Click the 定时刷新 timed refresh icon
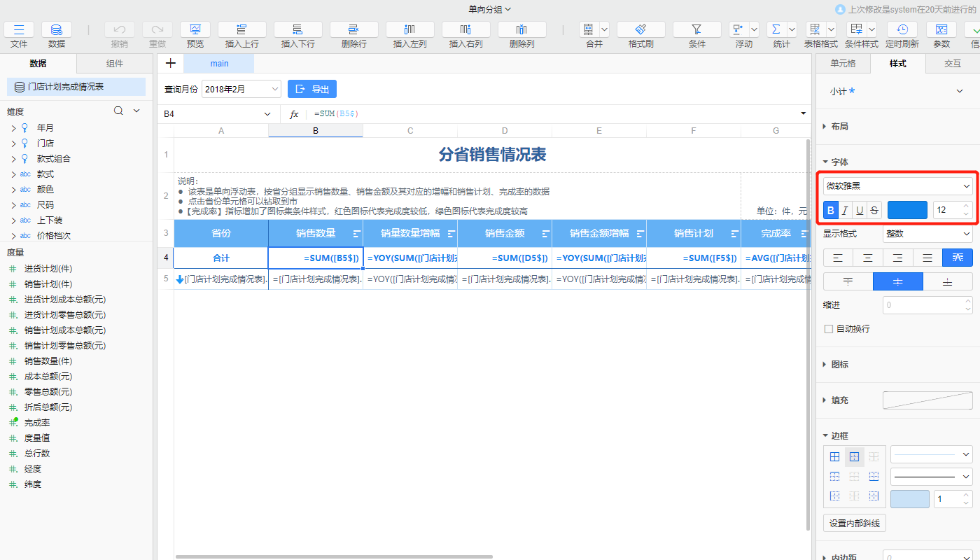The image size is (980, 560). pos(902,30)
